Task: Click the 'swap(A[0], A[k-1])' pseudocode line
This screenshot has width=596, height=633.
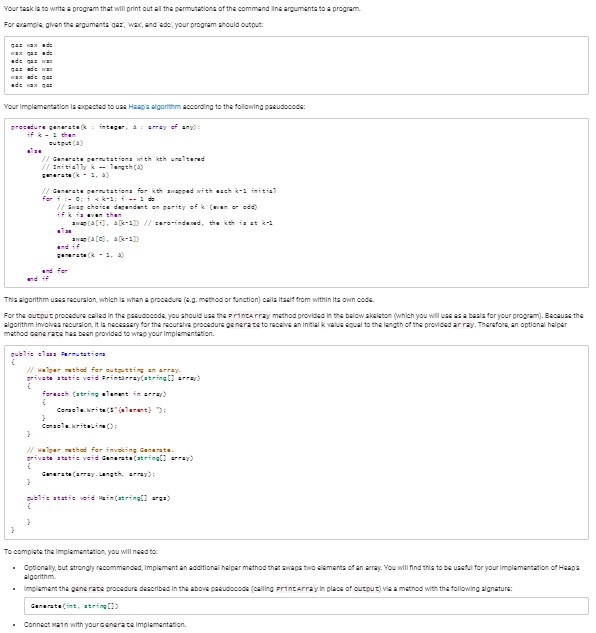Action: point(105,239)
